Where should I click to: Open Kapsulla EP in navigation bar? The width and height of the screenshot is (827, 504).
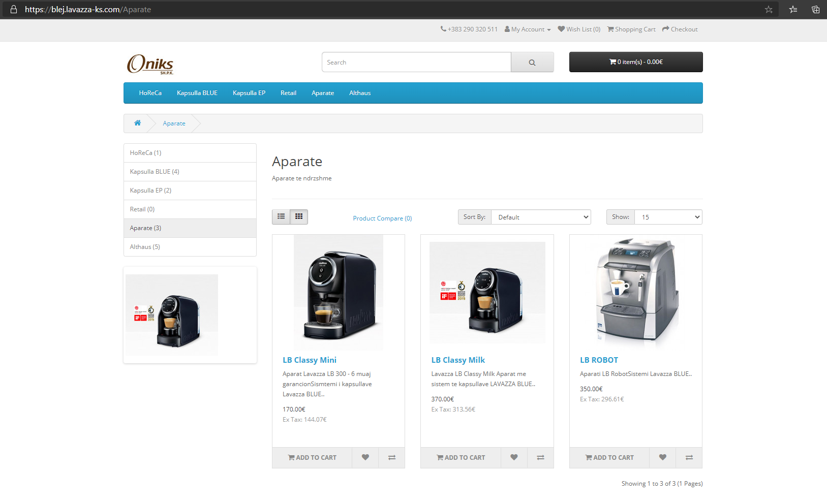(x=249, y=93)
